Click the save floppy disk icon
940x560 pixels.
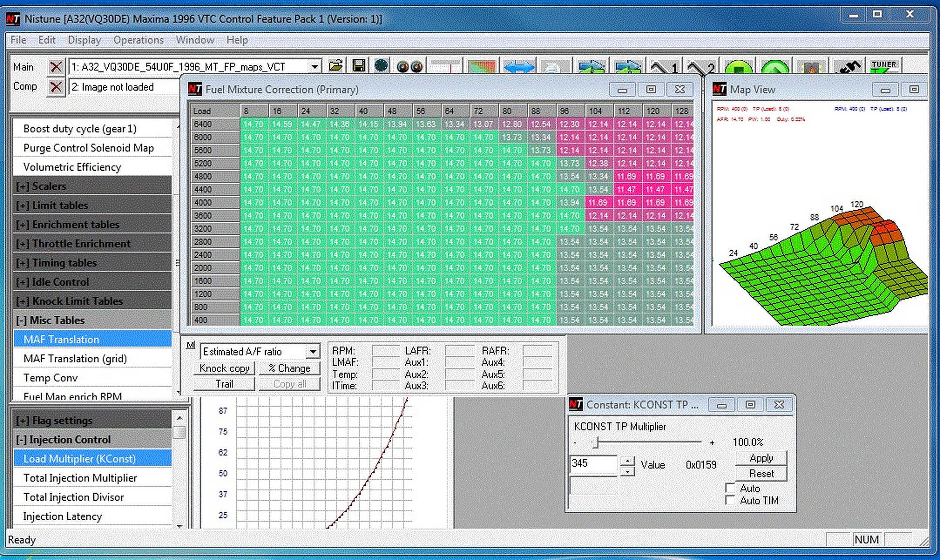pos(359,66)
